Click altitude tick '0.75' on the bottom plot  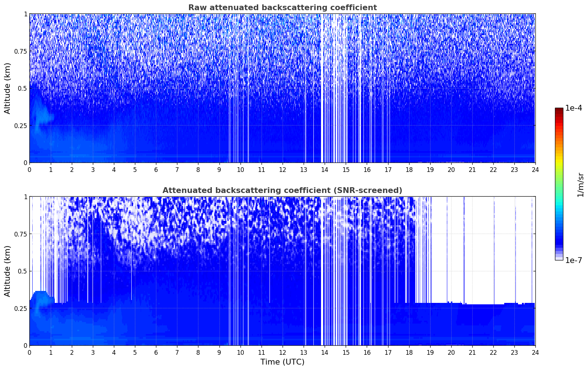21,234
